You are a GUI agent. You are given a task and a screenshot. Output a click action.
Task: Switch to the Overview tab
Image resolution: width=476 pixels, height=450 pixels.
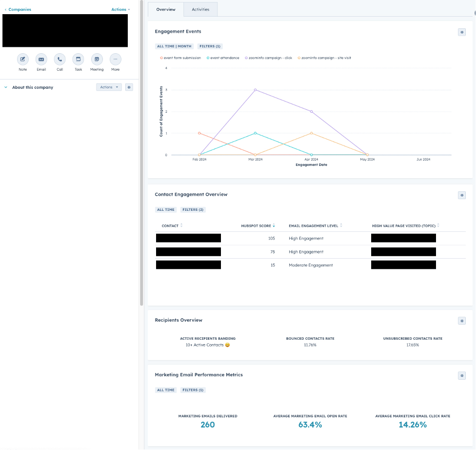click(x=166, y=9)
